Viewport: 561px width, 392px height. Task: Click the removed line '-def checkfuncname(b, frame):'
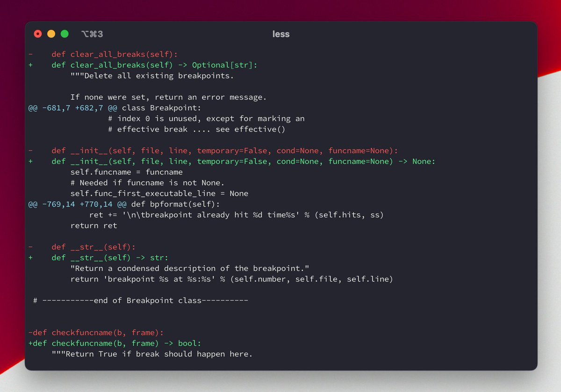[x=96, y=333]
